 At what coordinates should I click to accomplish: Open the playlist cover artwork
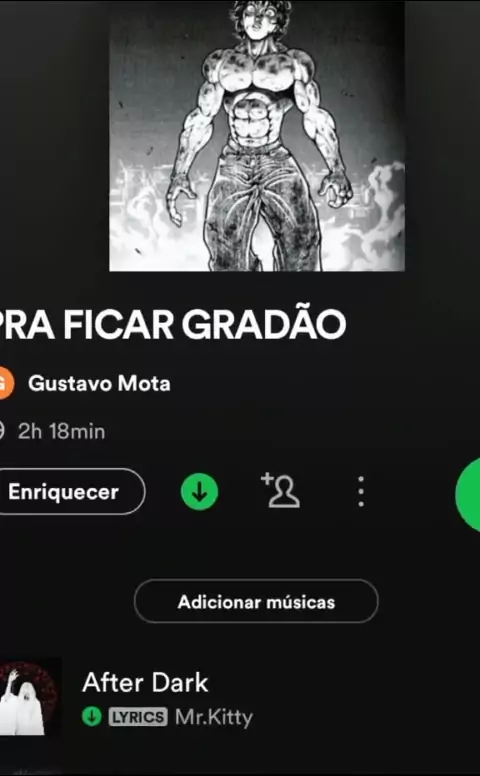(x=257, y=136)
